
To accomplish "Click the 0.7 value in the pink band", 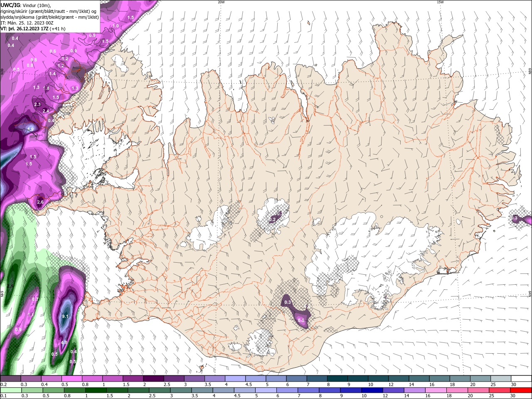I will point(35,299).
